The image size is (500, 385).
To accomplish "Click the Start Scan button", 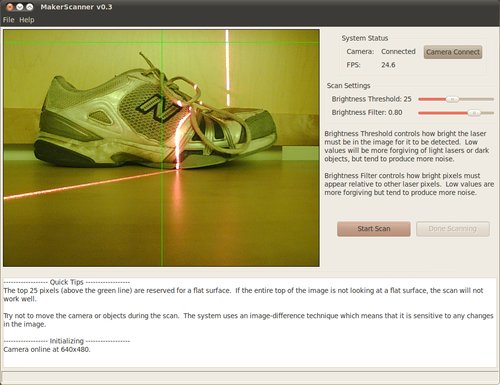I will [x=374, y=229].
